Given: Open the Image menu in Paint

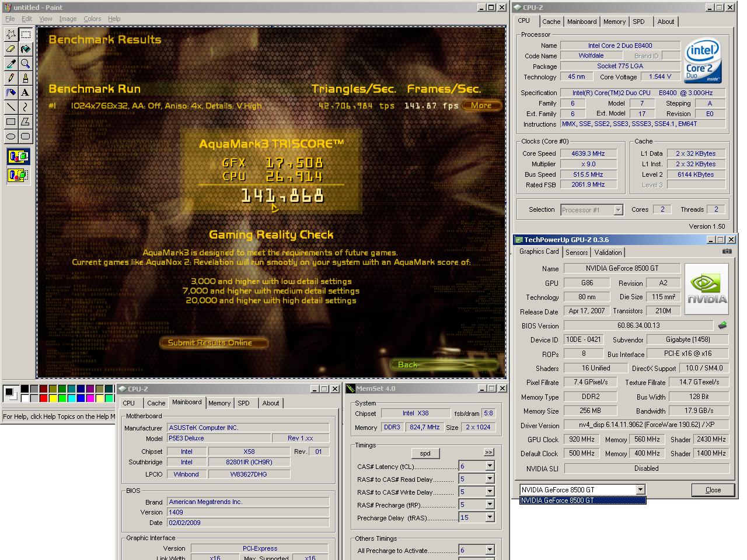Looking at the screenshot, I should [x=68, y=19].
